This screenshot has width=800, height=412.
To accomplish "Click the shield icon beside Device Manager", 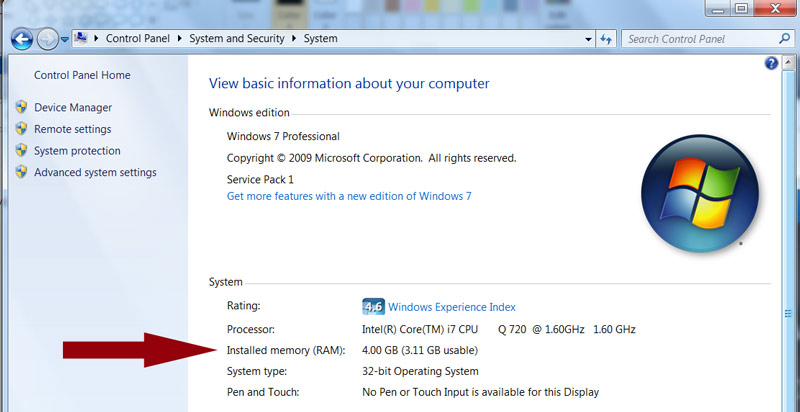I will click(x=21, y=107).
